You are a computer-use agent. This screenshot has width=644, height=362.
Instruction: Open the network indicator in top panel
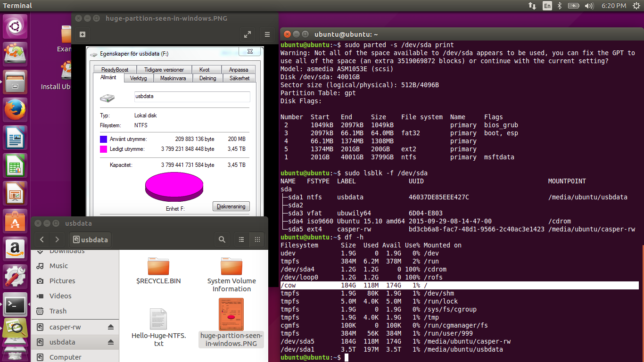point(532,6)
